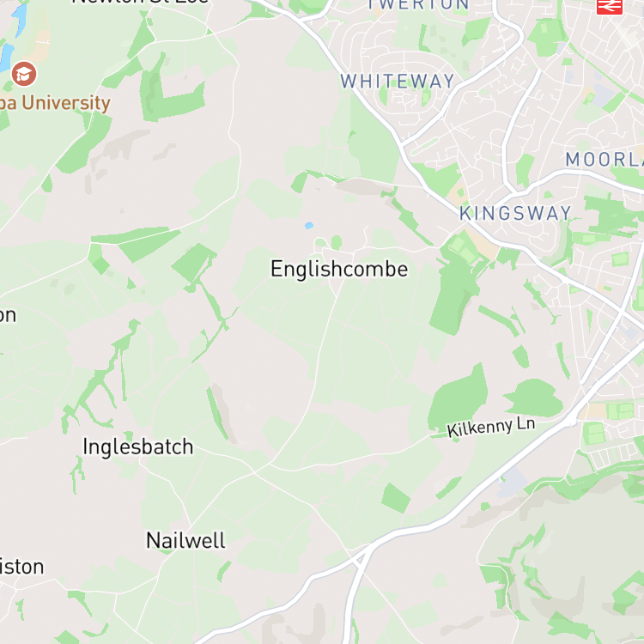Click the KINGSWAY neighbourhood label

tap(515, 214)
